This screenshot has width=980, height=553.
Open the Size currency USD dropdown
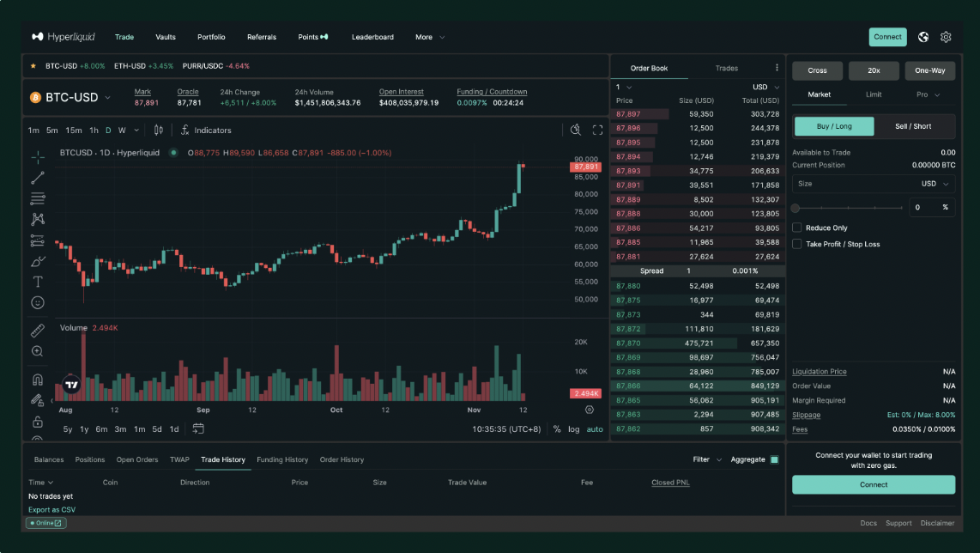pyautogui.click(x=935, y=184)
